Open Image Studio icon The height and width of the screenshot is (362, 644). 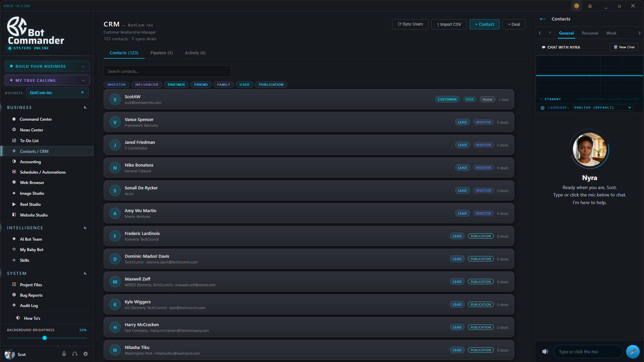pyautogui.click(x=14, y=193)
